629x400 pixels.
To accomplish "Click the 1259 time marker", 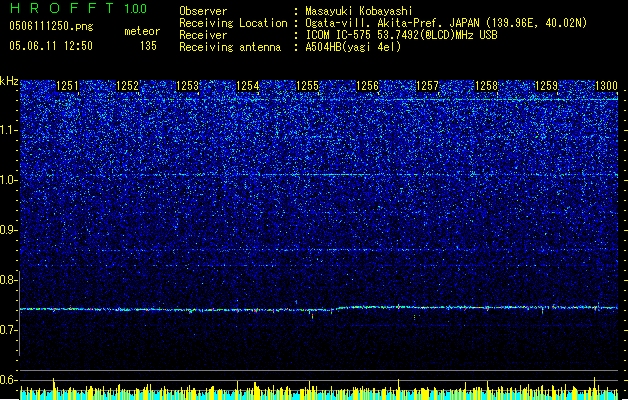I will [x=546, y=86].
